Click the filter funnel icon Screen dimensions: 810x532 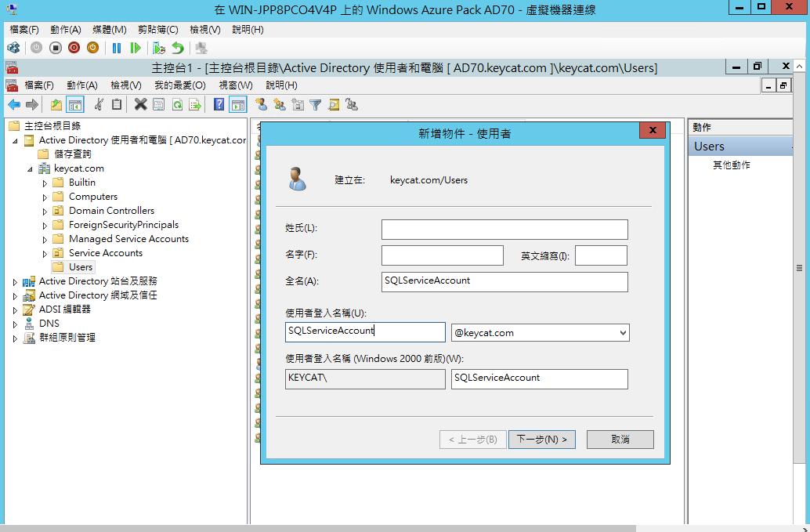(315, 105)
